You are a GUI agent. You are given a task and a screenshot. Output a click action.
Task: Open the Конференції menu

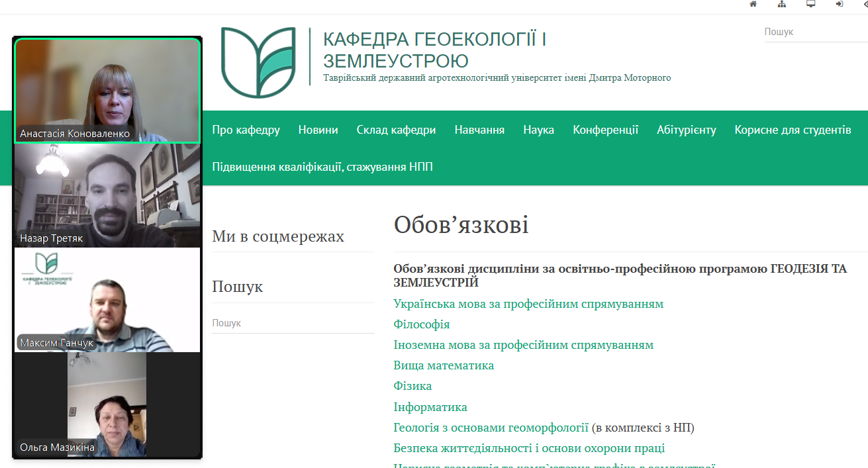pos(605,130)
